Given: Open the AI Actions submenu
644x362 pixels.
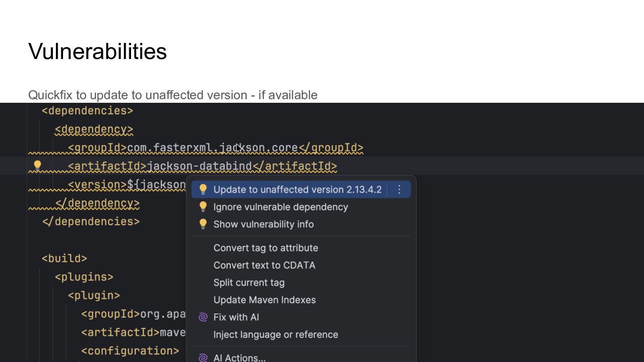Looking at the screenshot, I should (x=239, y=358).
